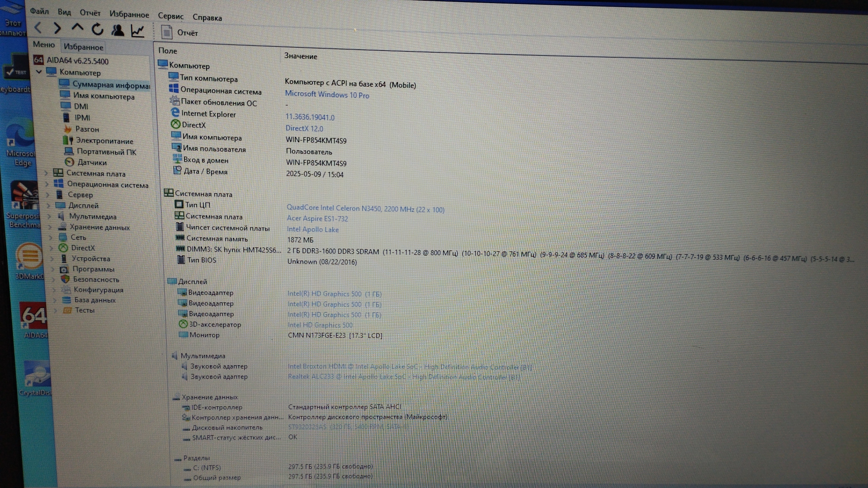Open the Сервис menu

point(170,16)
